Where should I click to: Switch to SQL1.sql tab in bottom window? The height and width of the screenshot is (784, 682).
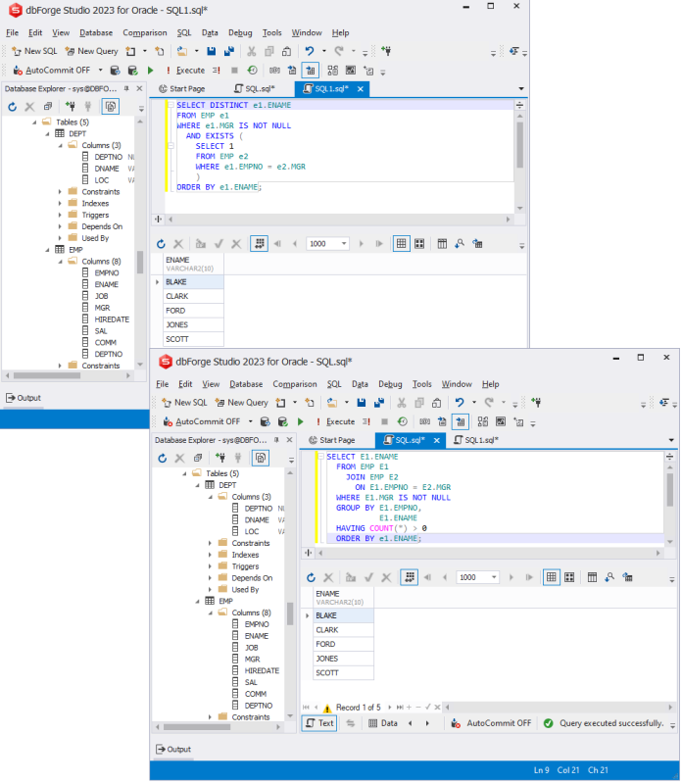(x=476, y=440)
